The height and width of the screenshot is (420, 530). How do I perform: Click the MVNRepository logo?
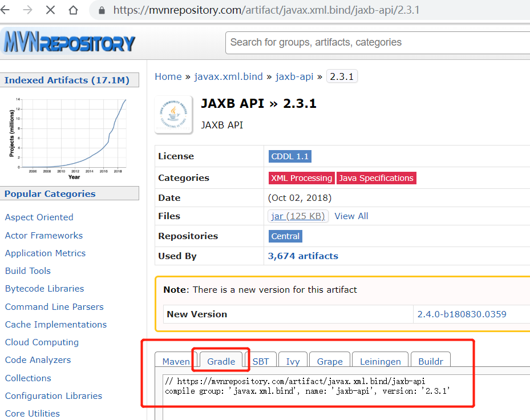[x=69, y=43]
